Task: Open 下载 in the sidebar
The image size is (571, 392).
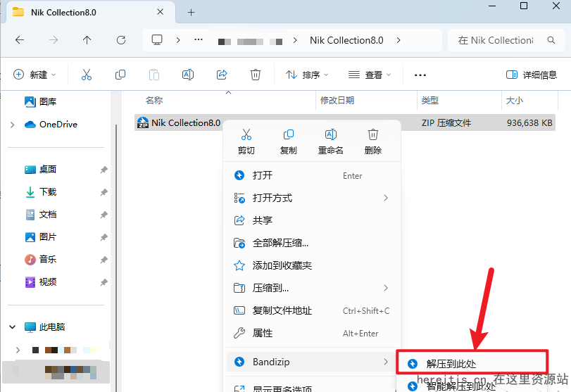Action: pos(40,192)
